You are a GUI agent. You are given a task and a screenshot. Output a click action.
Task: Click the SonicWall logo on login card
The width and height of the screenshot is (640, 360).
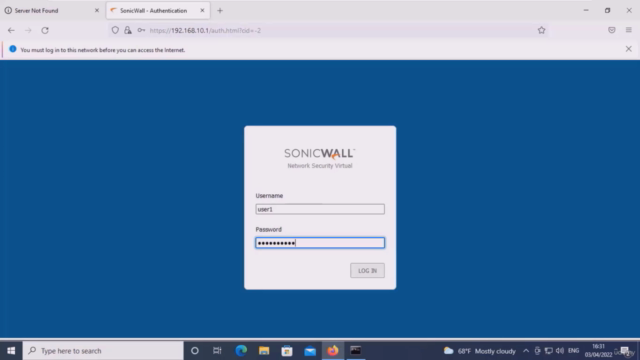pyautogui.click(x=320, y=153)
